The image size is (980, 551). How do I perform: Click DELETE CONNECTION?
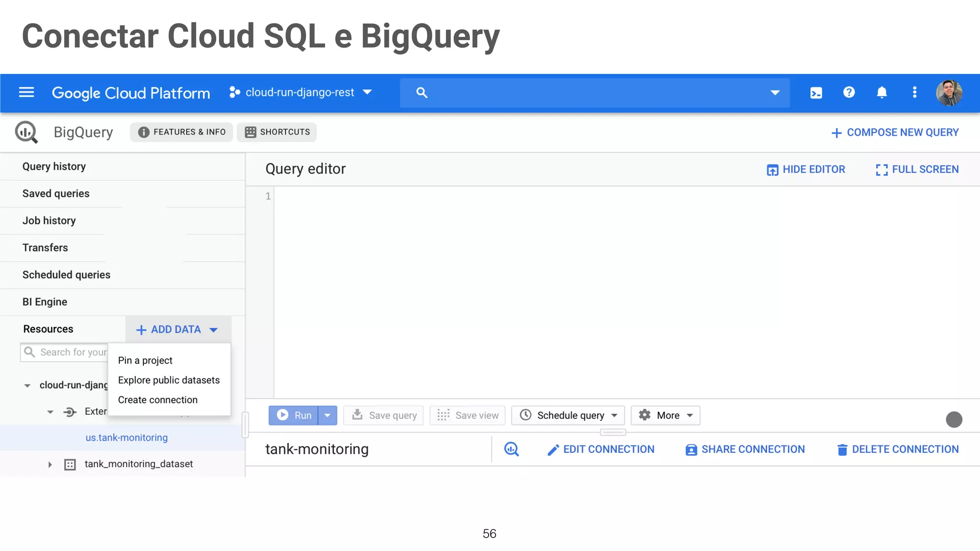coord(898,450)
